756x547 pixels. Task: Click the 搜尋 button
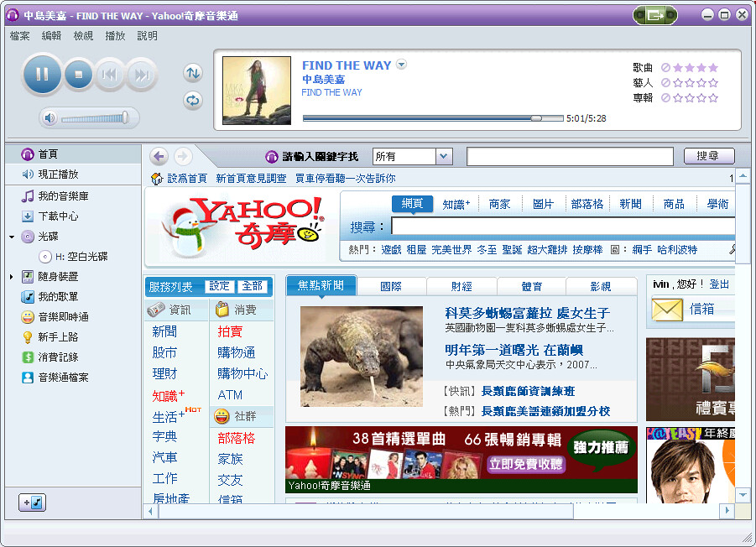(x=708, y=156)
